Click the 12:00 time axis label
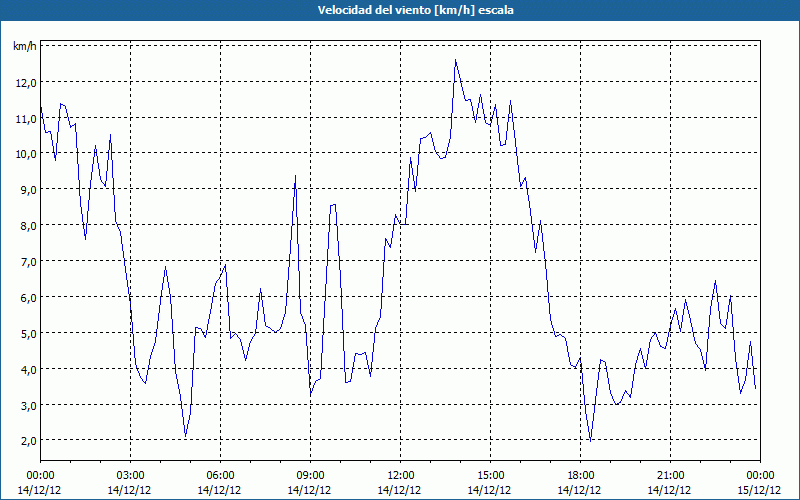 401,476
